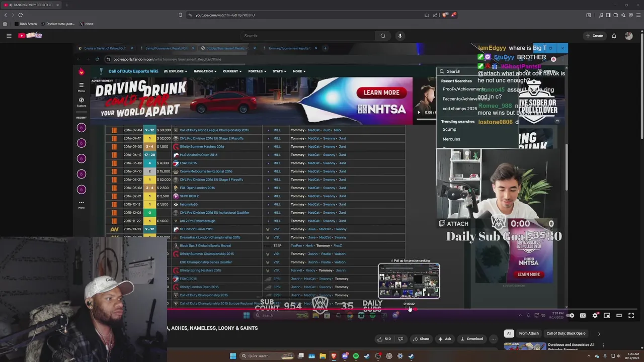Viewport: 644px width, 362px height.
Task: Start voice search with microphone icon
Action: point(400,36)
